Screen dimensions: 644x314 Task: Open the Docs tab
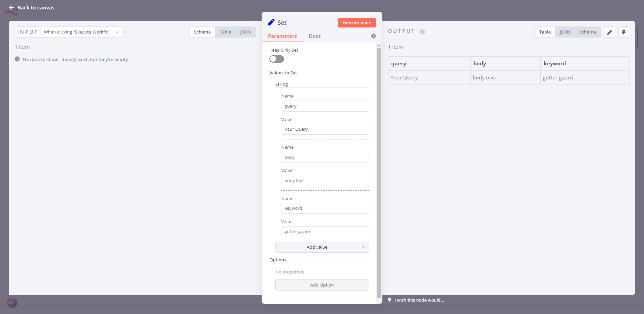click(315, 36)
